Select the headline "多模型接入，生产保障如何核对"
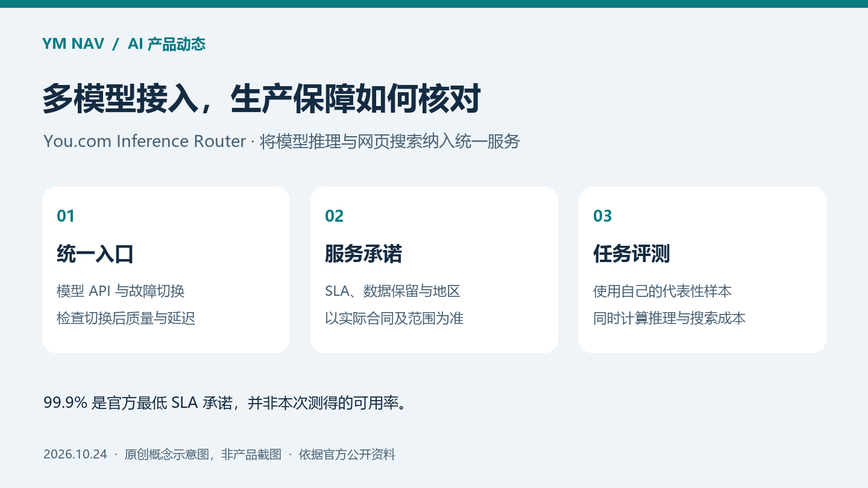868x488 pixels. point(262,99)
